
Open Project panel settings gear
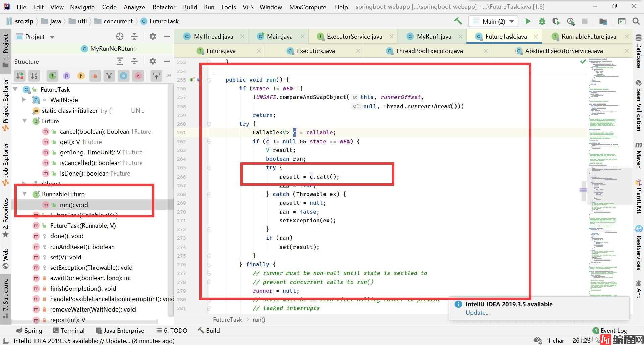pos(153,36)
